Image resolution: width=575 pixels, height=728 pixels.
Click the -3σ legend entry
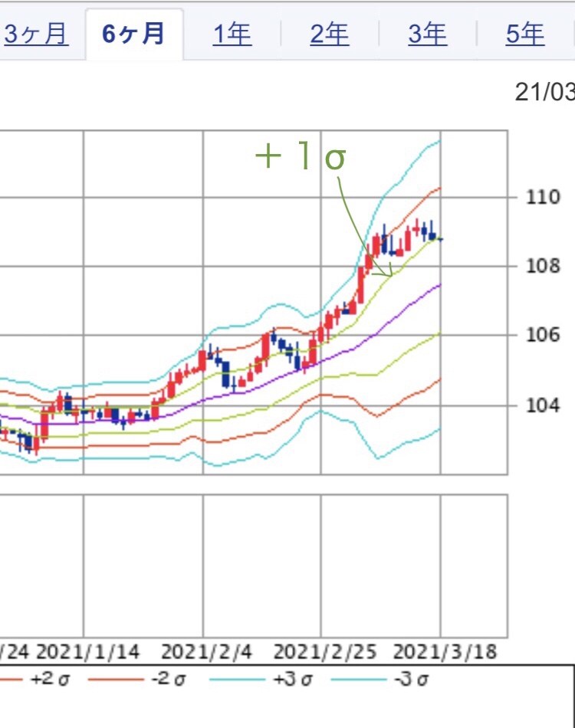(x=380, y=679)
